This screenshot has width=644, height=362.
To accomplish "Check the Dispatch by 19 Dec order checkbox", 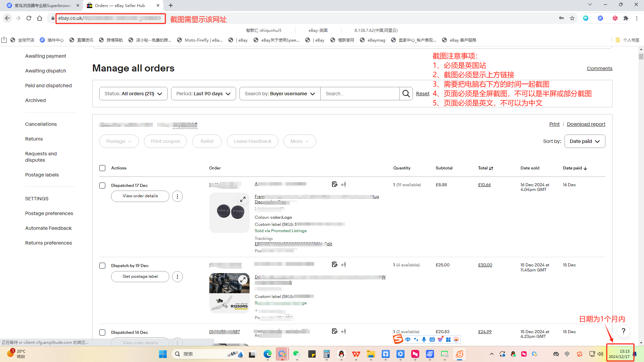I will 102,266.
